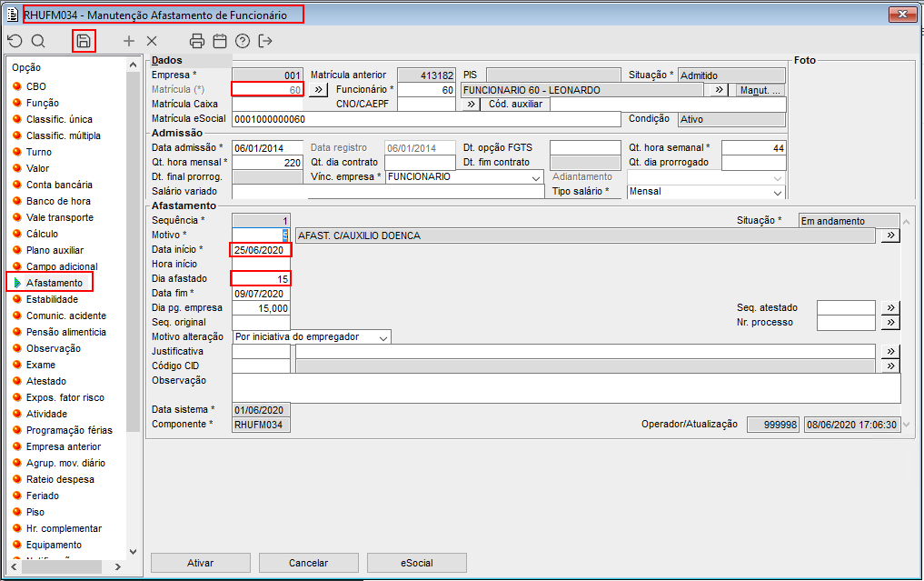Expand the Vínc. empresa dropdown
Image resolution: width=924 pixels, height=581 pixels.
536,177
